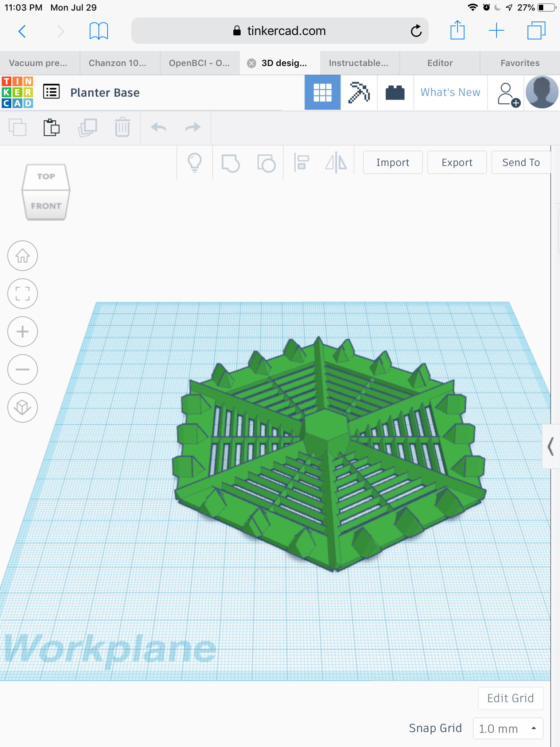
Task: Switch to Favorites tab
Action: [x=520, y=63]
